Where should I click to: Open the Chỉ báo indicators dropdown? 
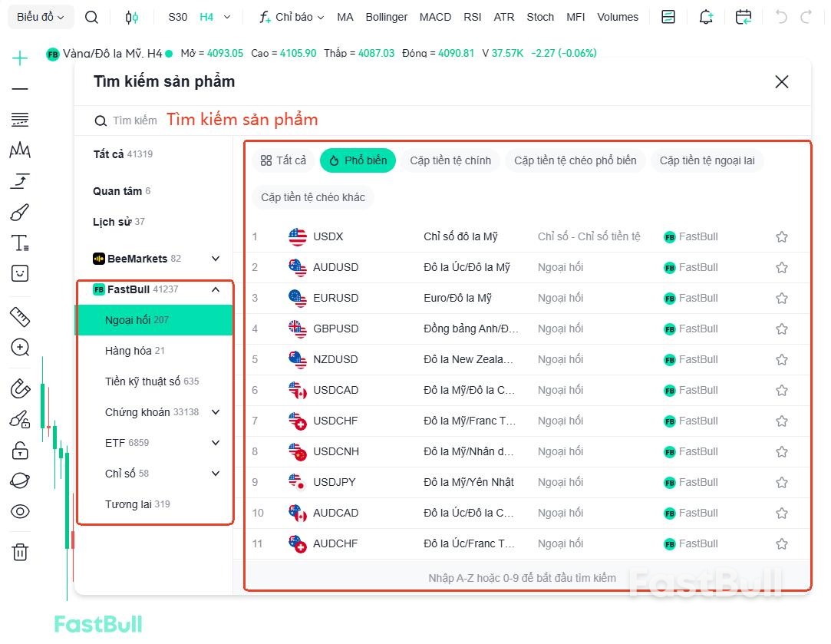coord(292,17)
